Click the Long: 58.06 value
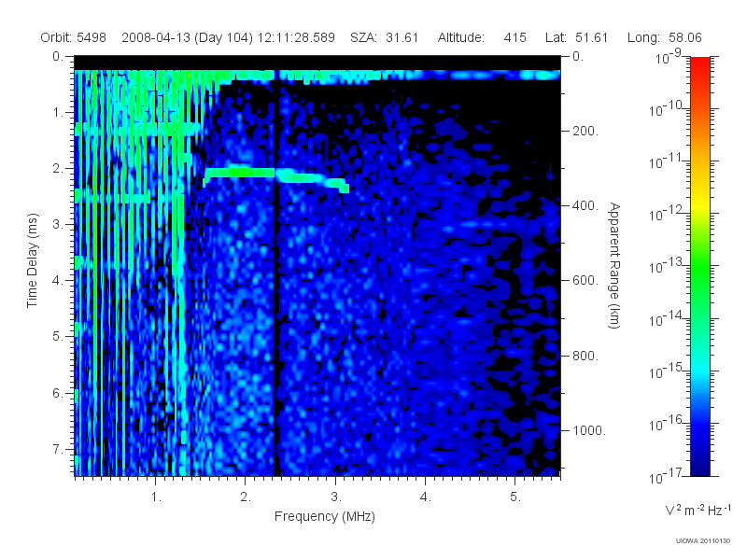 click(665, 37)
